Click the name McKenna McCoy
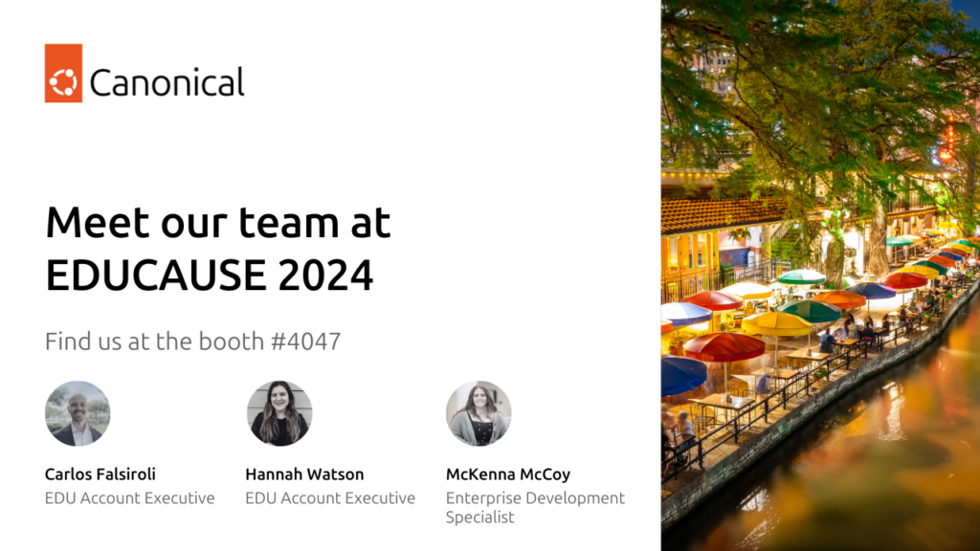Screen dimensions: 980x551 click(x=508, y=474)
